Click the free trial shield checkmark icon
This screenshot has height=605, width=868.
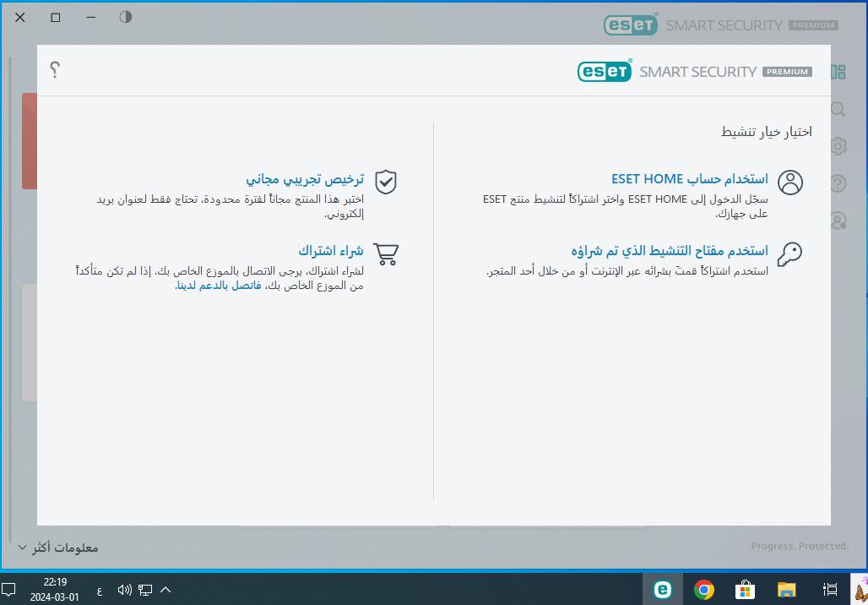(x=386, y=183)
